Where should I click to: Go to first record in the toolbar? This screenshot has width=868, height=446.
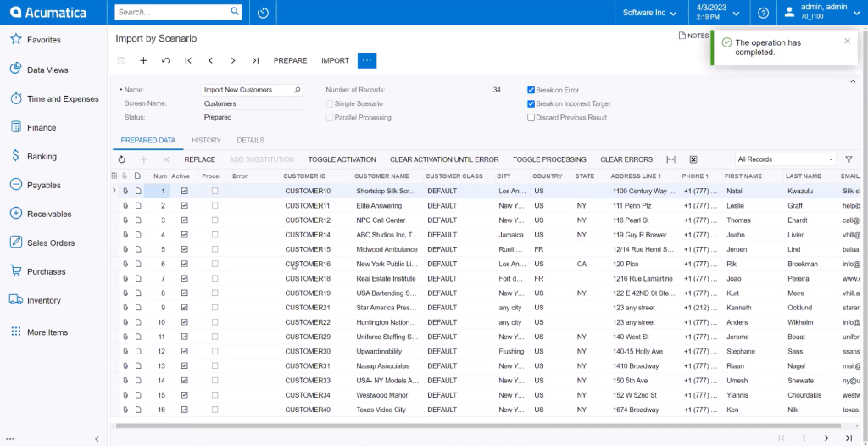188,60
